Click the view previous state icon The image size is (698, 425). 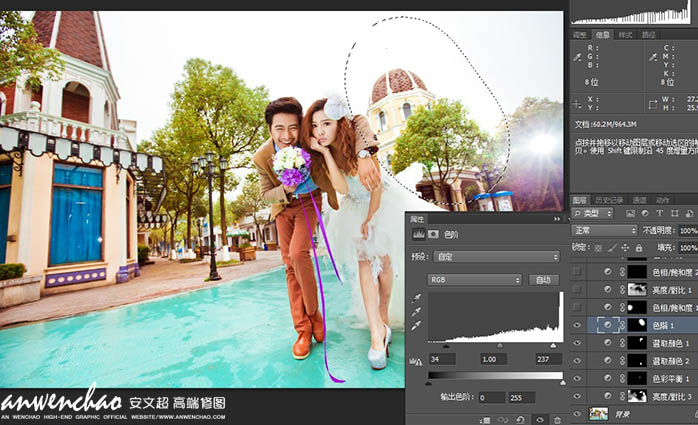point(503,420)
